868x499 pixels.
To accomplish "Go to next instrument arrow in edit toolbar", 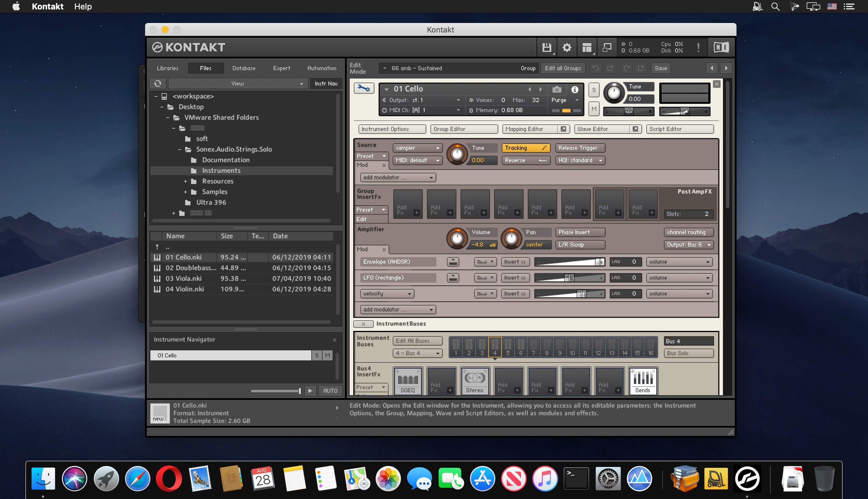I will tap(726, 68).
